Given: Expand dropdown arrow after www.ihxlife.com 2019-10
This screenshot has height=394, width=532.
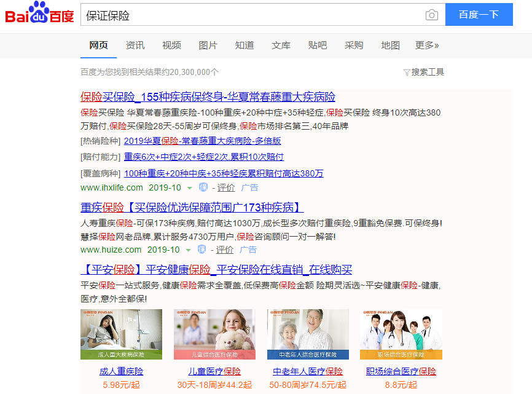Looking at the screenshot, I should [190, 188].
